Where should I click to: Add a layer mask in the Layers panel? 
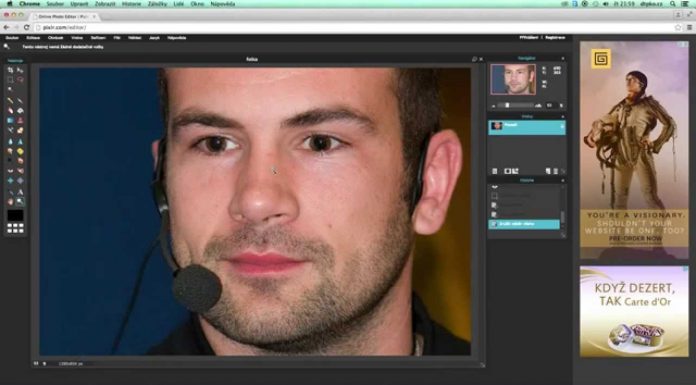click(507, 171)
